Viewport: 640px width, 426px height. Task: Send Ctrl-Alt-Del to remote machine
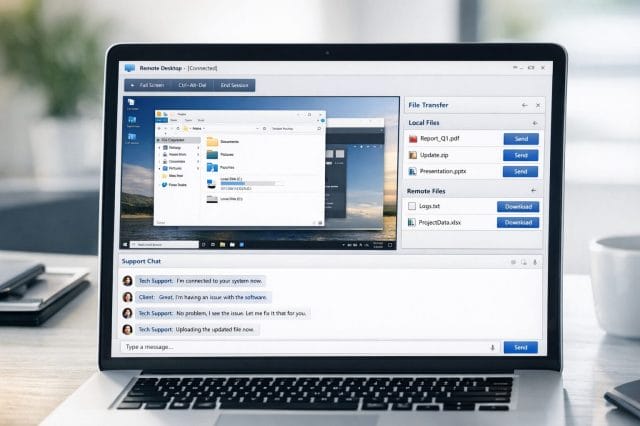(192, 85)
